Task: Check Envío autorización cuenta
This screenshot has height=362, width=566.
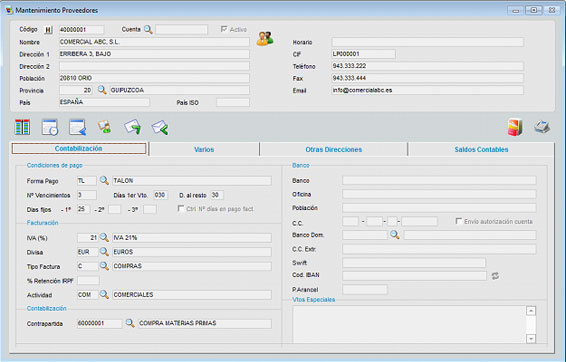Action: [x=459, y=221]
